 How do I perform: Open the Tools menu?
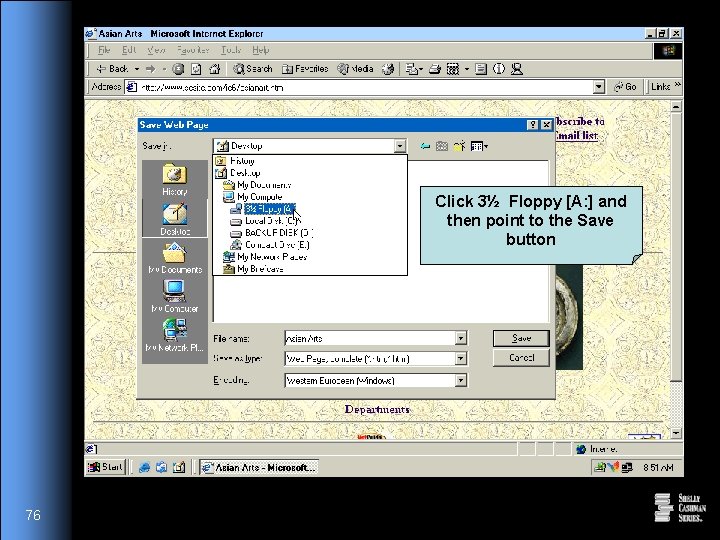(x=231, y=50)
